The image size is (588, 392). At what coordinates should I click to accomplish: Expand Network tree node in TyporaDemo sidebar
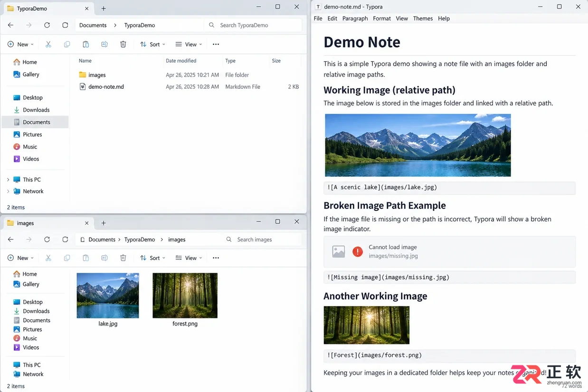pos(8,191)
